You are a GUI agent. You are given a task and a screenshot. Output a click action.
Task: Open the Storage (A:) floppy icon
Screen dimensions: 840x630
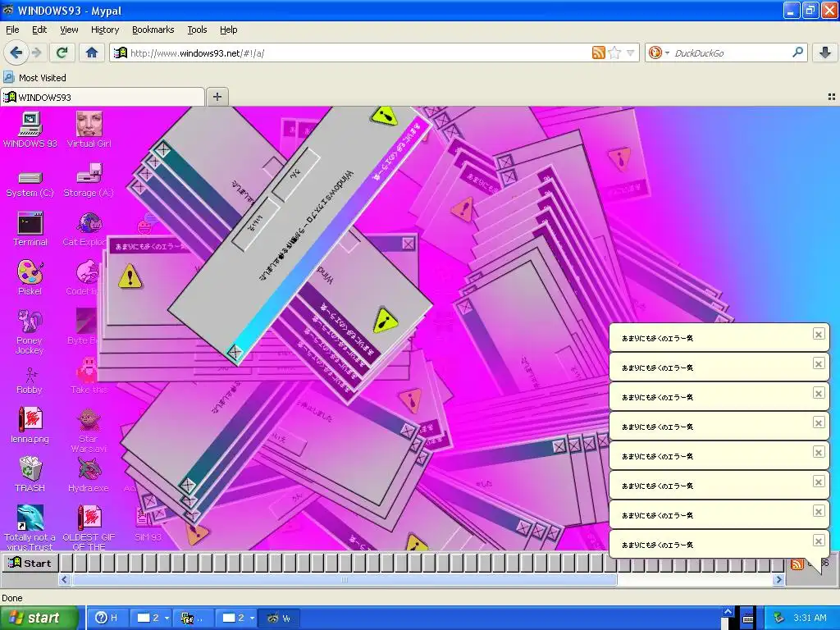pyautogui.click(x=89, y=181)
